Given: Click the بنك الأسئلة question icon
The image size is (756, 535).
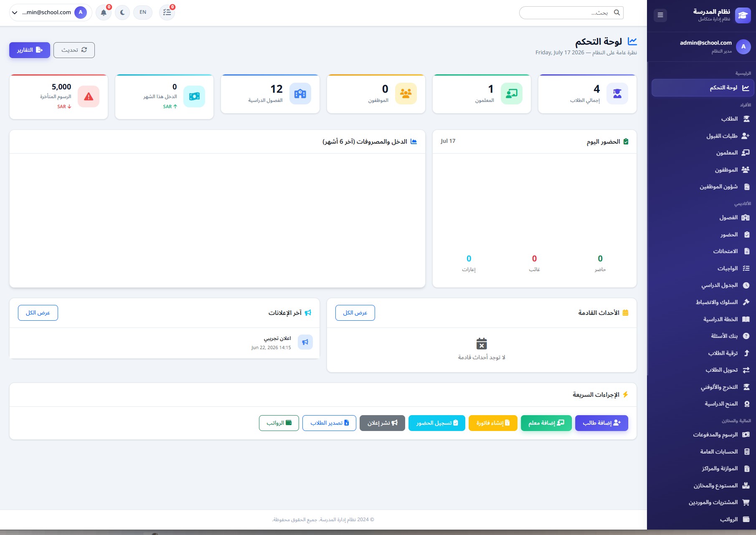Looking at the screenshot, I should tap(746, 336).
